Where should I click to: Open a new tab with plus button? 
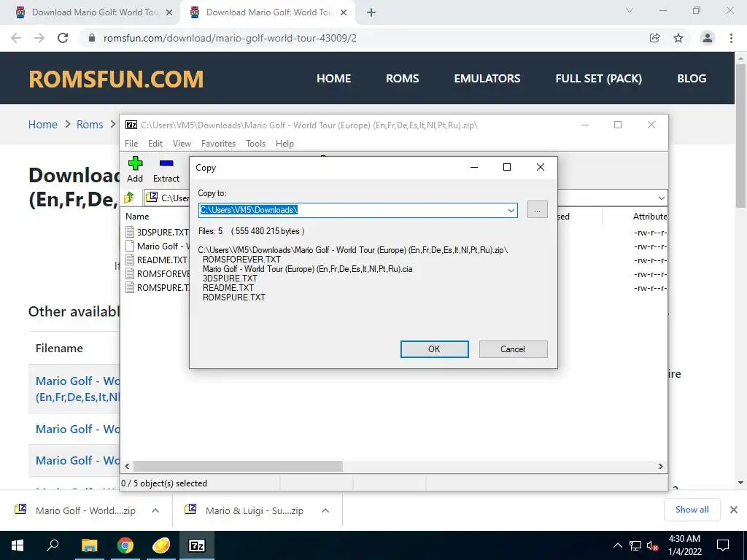tap(371, 12)
